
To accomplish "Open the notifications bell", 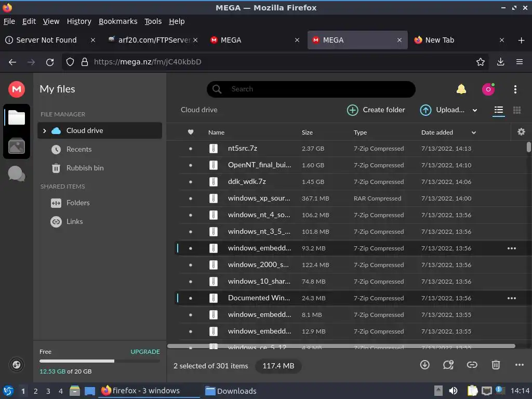I will pyautogui.click(x=461, y=89).
